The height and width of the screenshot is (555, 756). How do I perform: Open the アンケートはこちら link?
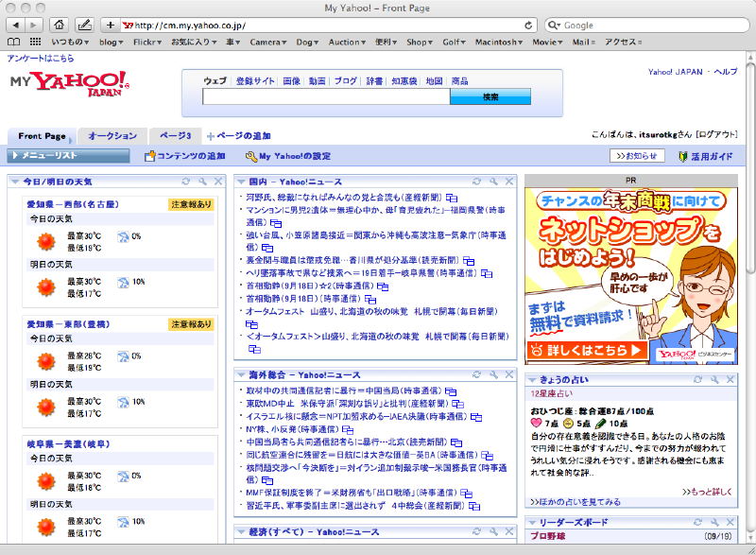tap(41, 59)
